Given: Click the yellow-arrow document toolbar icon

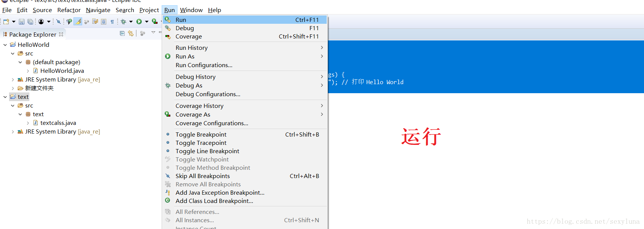Looking at the screenshot, I should [x=95, y=22].
